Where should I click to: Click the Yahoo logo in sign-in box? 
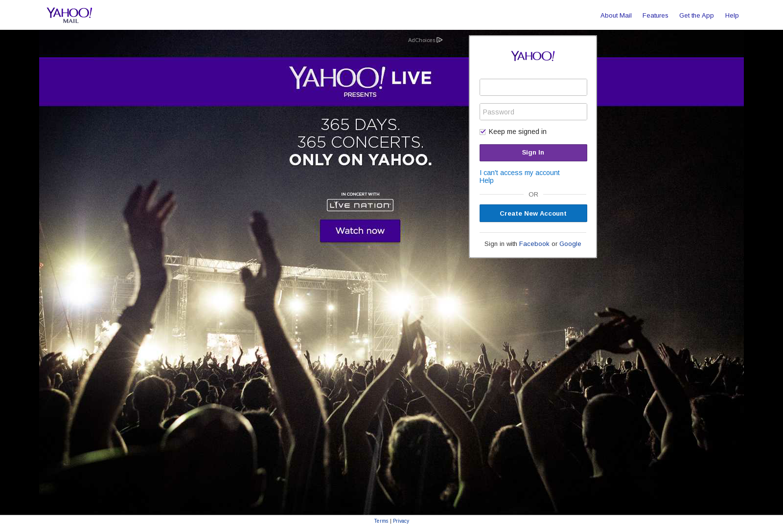[x=533, y=56]
